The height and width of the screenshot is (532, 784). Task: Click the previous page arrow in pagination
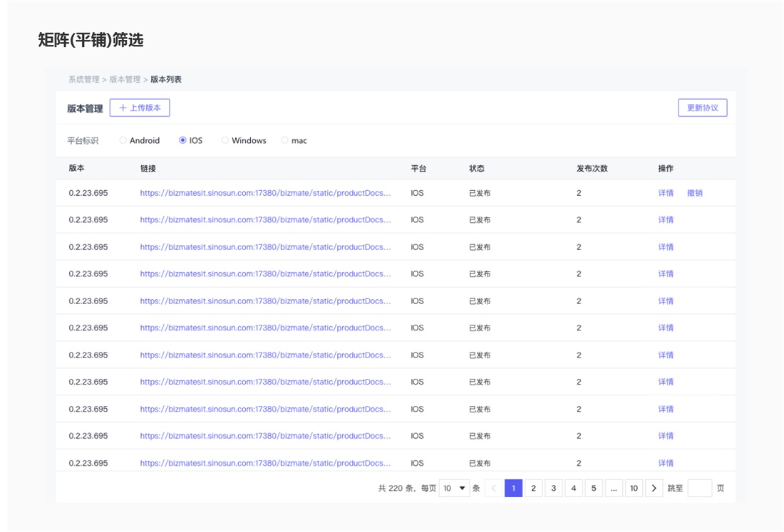493,488
